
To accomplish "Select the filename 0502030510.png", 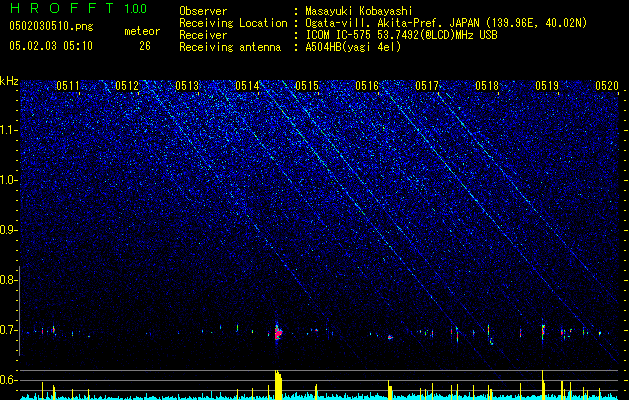I will (51, 27).
